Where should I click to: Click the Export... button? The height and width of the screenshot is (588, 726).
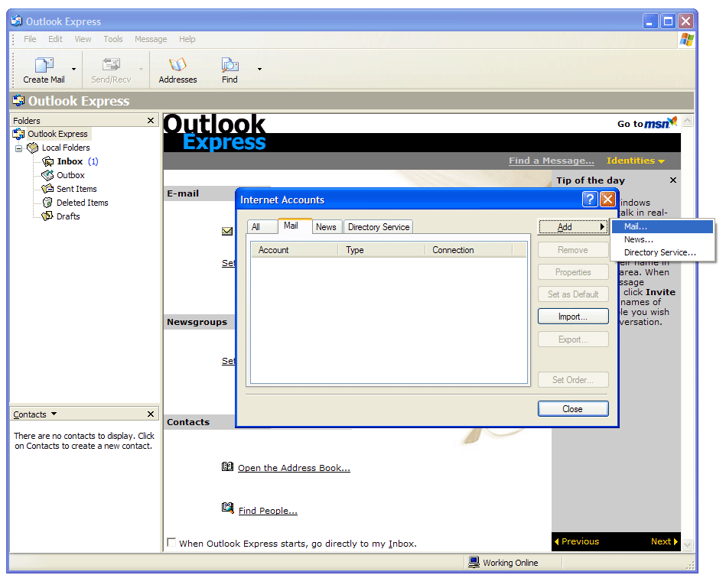coord(573,339)
